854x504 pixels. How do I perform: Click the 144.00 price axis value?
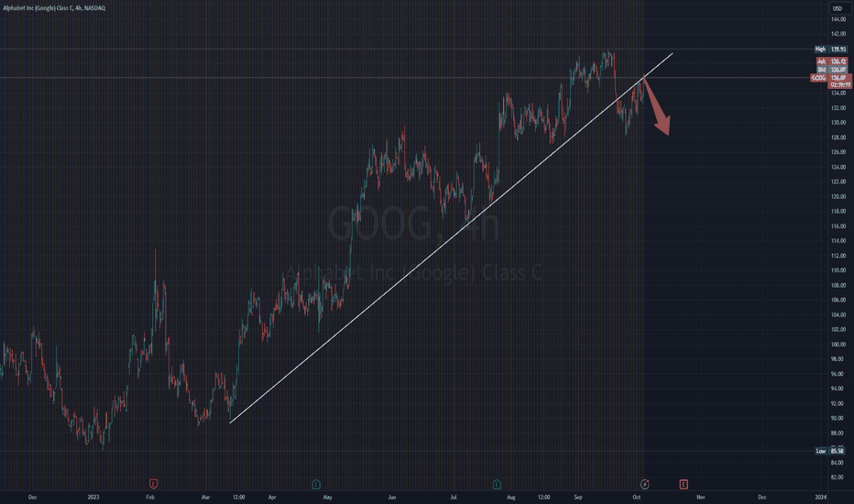pos(838,19)
